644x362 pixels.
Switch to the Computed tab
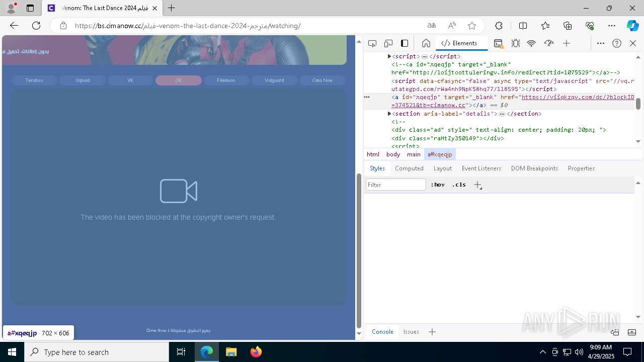pyautogui.click(x=409, y=168)
